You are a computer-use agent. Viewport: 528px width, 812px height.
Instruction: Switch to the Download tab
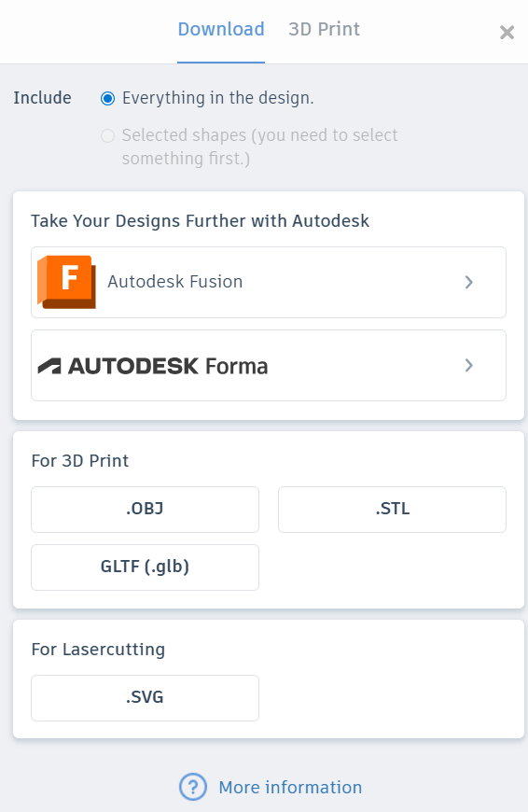pyautogui.click(x=221, y=30)
